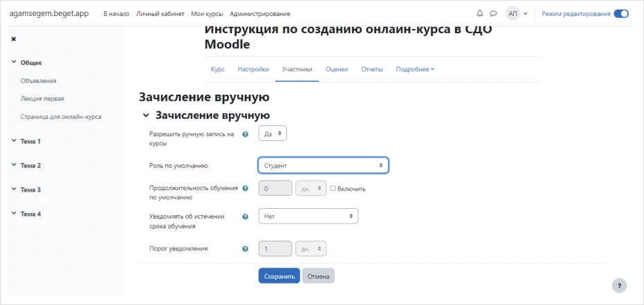
Task: Open Страница для онлайн-курса in sidebar
Action: coord(61,117)
